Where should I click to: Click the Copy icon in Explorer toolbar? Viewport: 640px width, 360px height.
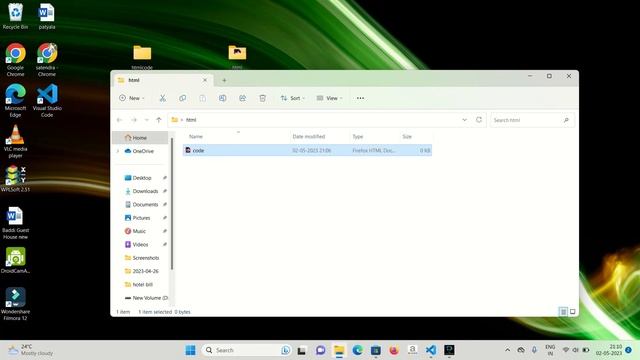182,98
